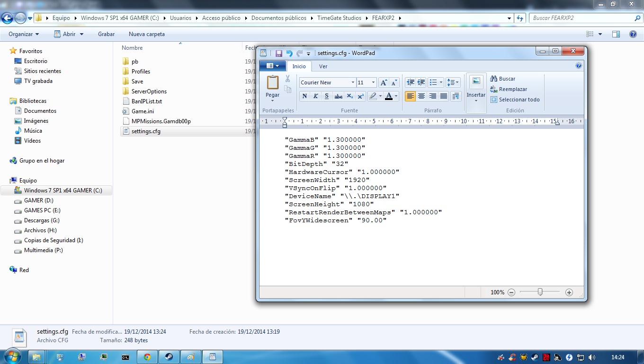Open the bullet list style dropdown

(x=440, y=82)
